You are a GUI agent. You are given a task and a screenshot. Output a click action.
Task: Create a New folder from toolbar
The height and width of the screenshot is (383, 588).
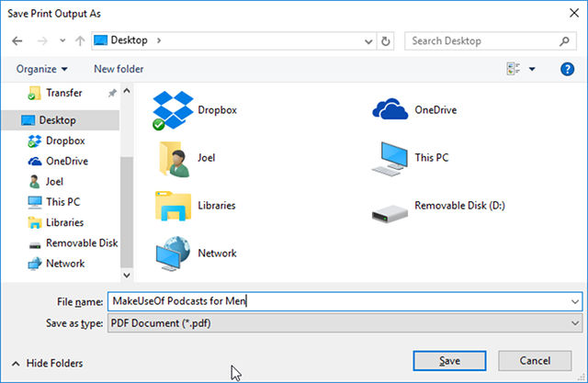(x=119, y=69)
